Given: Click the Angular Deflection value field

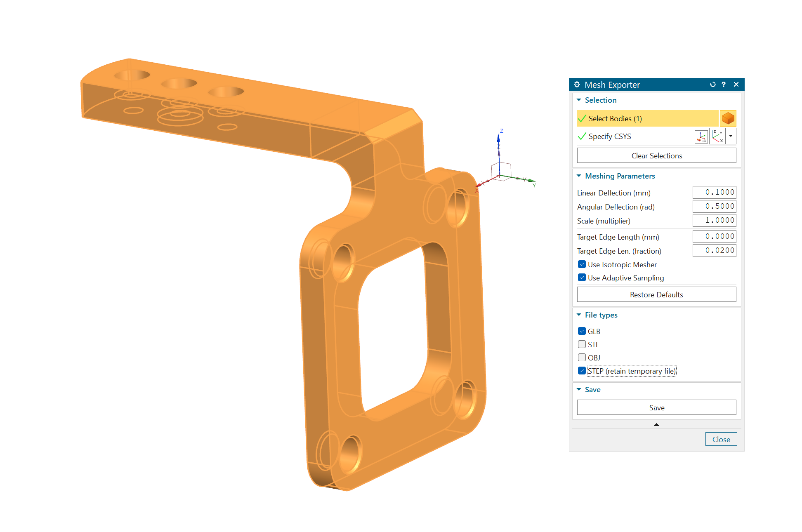Looking at the screenshot, I should (714, 206).
